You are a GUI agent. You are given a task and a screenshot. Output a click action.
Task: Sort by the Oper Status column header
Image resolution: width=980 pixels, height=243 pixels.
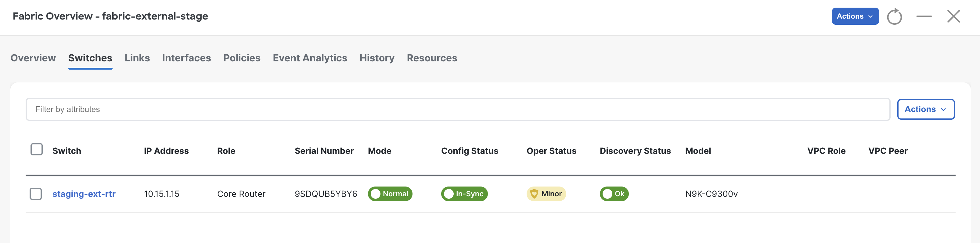[551, 151]
